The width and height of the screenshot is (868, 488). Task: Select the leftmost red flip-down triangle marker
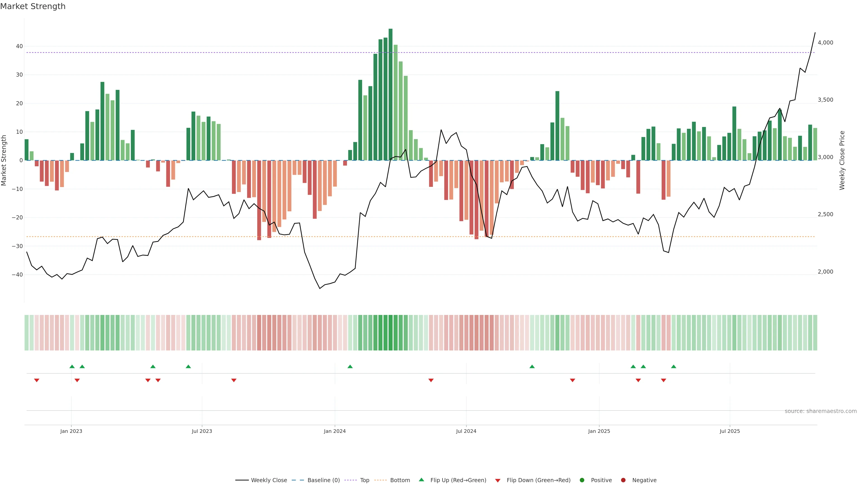tap(37, 380)
